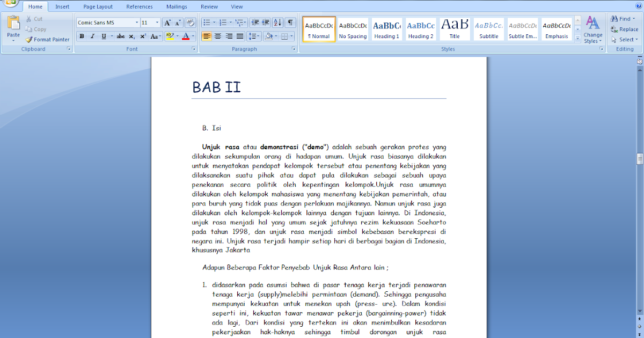644x338 pixels.
Task: Click the Office button logo
Action: point(11,3)
